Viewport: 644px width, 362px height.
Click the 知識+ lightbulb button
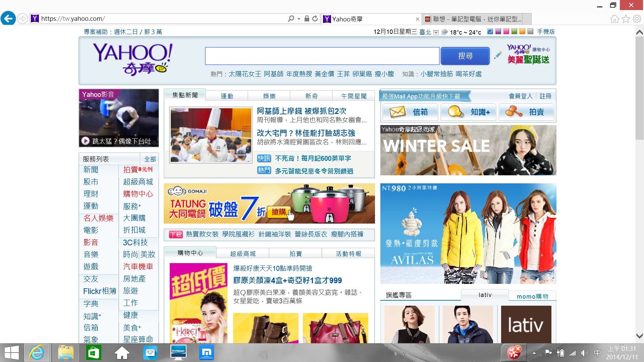[469, 112]
